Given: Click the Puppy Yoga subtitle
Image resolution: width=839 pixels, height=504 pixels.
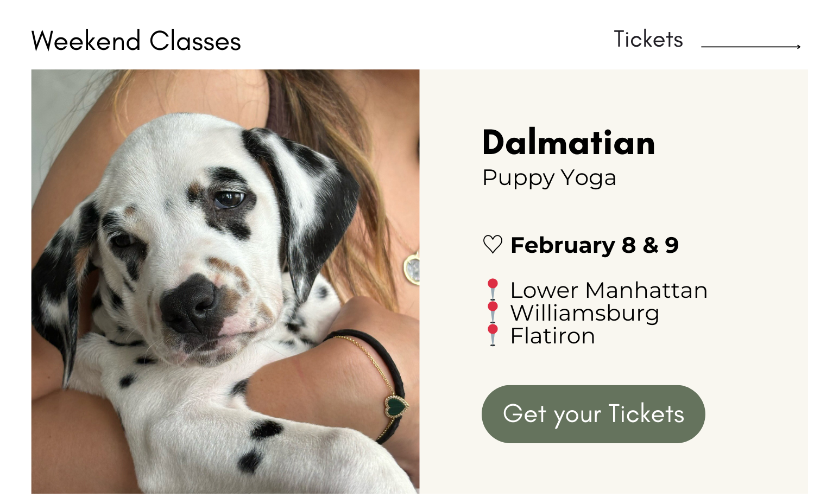Looking at the screenshot, I should coord(549,178).
